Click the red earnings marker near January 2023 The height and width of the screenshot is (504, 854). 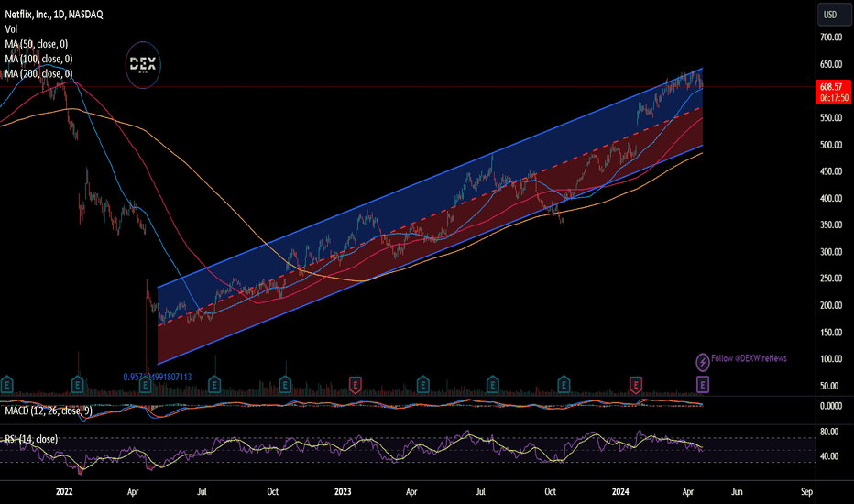[x=356, y=385]
